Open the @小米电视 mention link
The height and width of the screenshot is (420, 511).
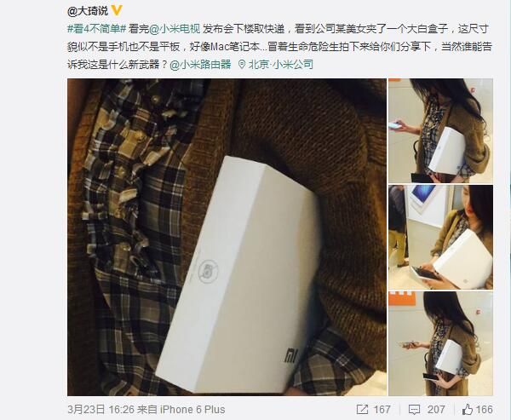click(175, 29)
